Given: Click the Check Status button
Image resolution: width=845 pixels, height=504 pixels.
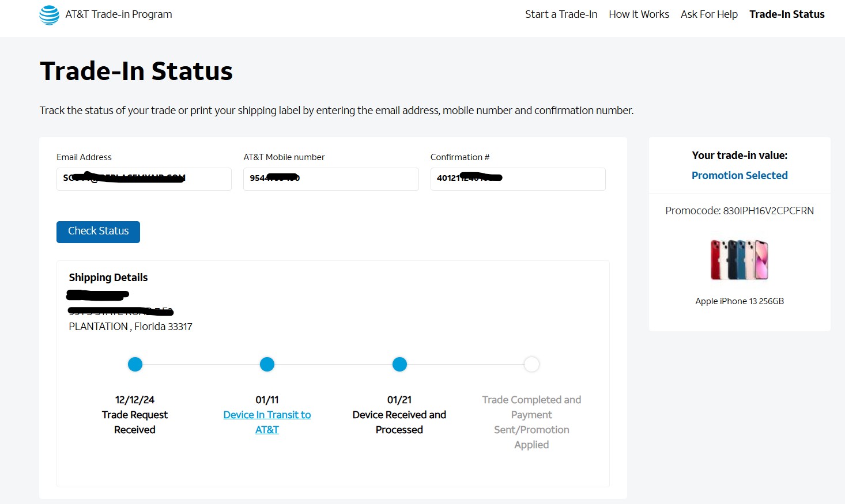Looking at the screenshot, I should coord(98,232).
